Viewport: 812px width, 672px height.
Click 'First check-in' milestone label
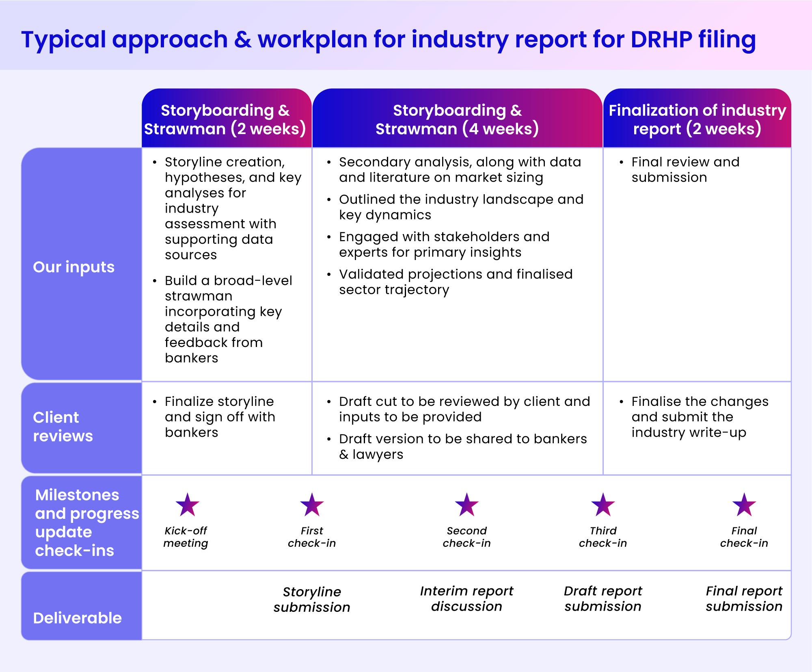312,537
